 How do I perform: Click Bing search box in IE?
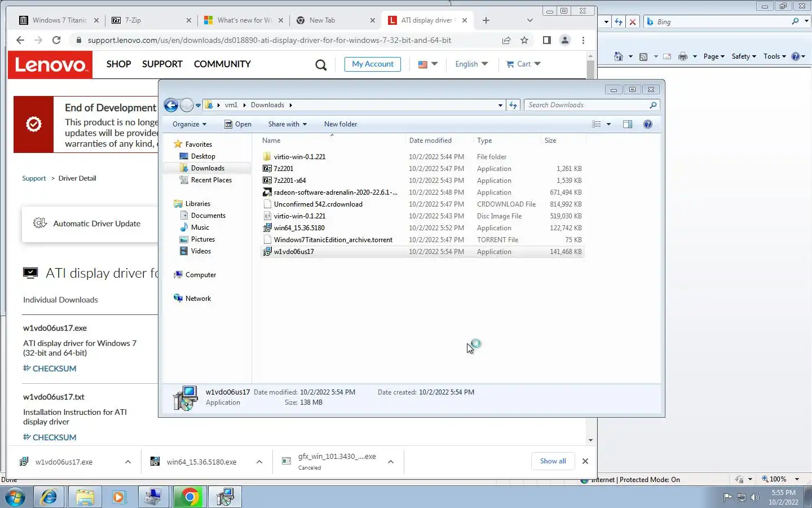[x=722, y=21]
